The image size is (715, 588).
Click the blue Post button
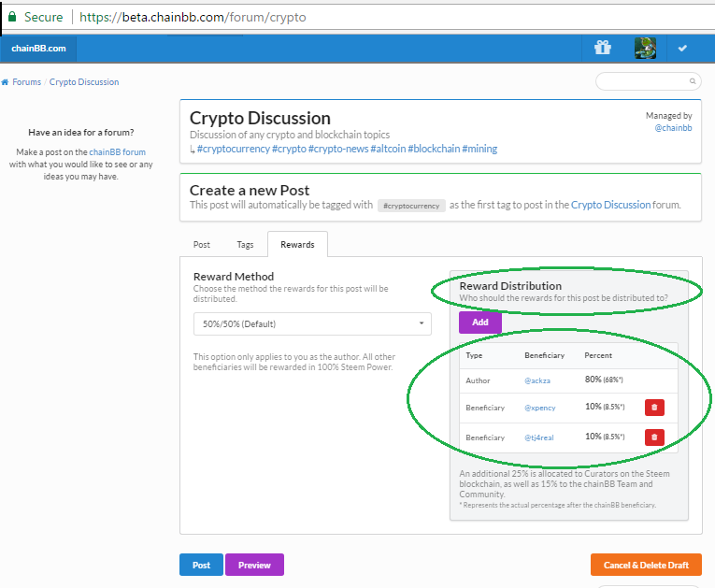click(201, 565)
